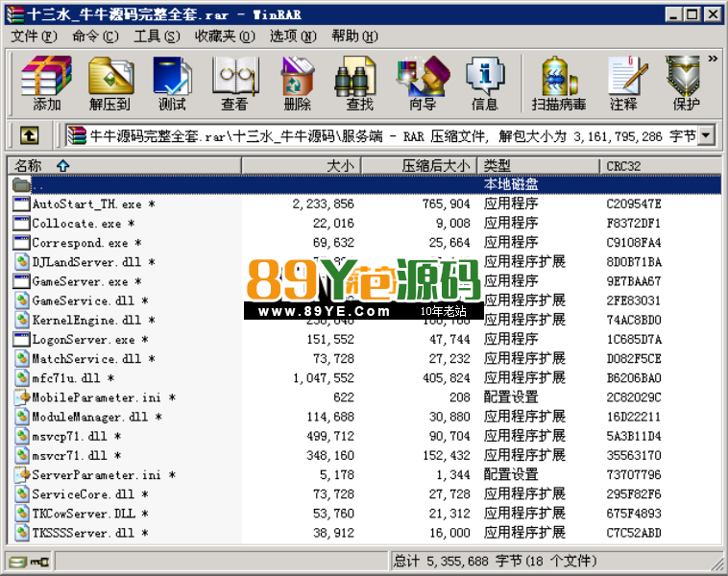The width and height of the screenshot is (728, 576).
Task: Open the 文件(F) menu
Action: [x=34, y=36]
